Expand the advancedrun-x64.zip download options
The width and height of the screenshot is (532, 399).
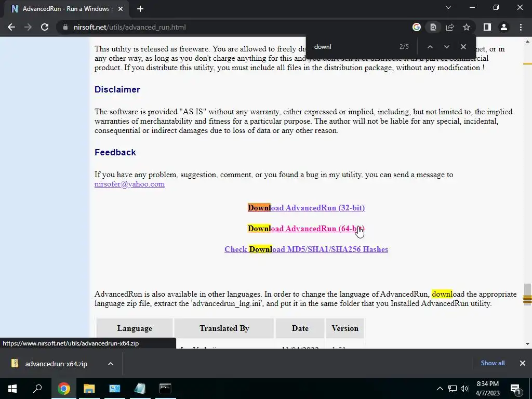point(111,364)
